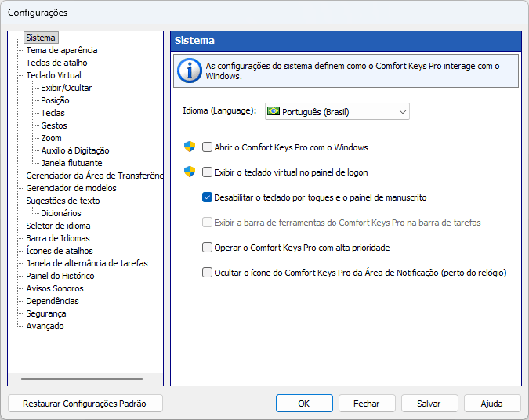529x420 pixels.
Task: Click Restaurar Configurações Padrão button
Action: click(x=85, y=404)
